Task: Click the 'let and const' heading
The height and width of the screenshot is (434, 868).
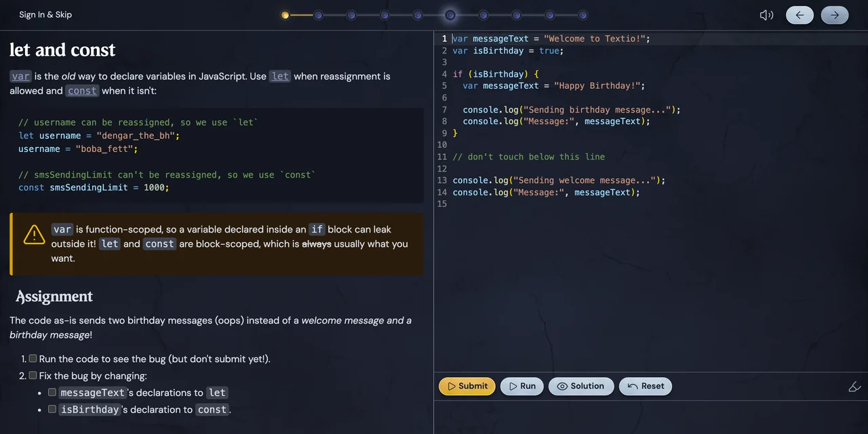Action: [x=62, y=50]
